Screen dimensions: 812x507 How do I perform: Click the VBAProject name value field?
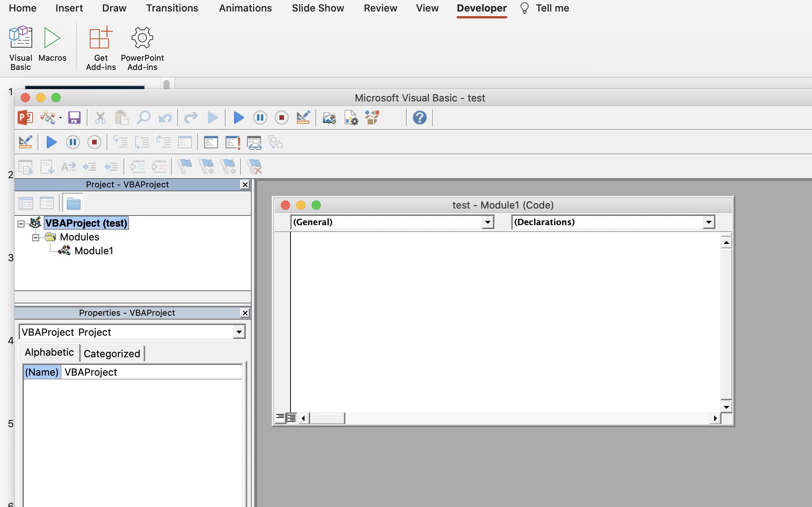[152, 372]
